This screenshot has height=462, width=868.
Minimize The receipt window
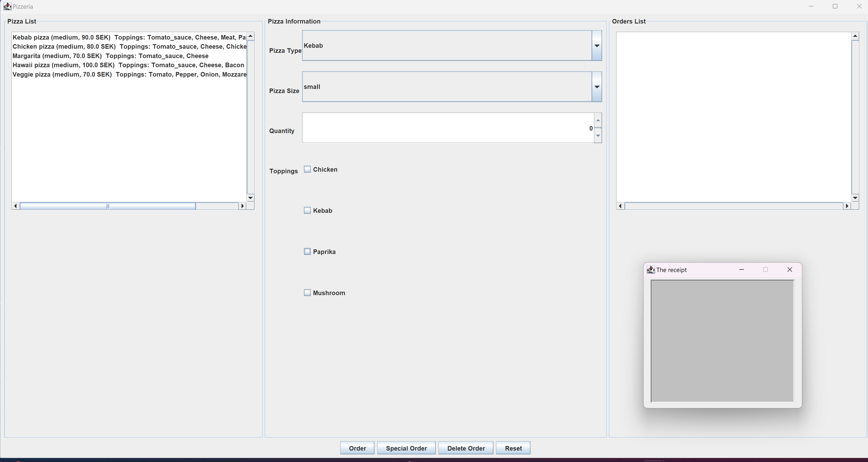(x=741, y=269)
